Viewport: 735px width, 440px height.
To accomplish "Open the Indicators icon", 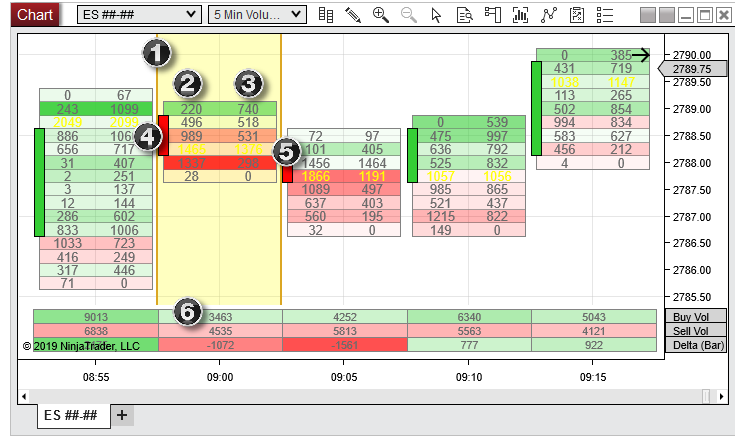I will click(520, 15).
